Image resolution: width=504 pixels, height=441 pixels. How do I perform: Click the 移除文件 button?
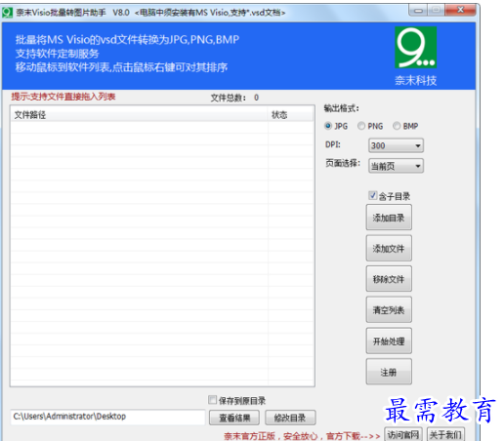[389, 279]
